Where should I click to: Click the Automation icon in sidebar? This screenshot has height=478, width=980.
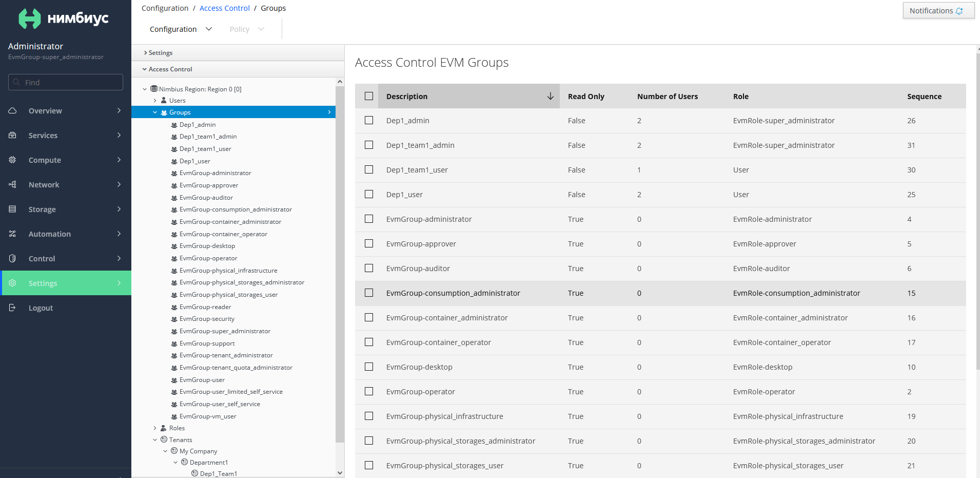(x=13, y=234)
